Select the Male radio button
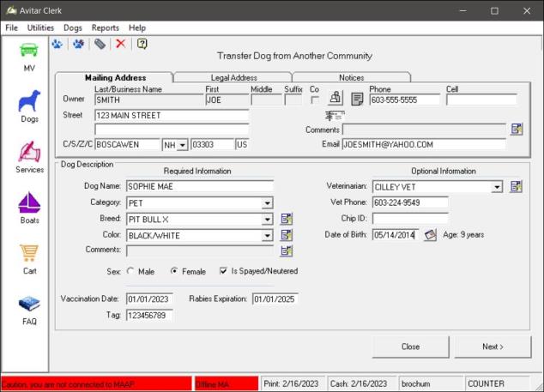Screen dimensions: 544x392 coord(130,271)
